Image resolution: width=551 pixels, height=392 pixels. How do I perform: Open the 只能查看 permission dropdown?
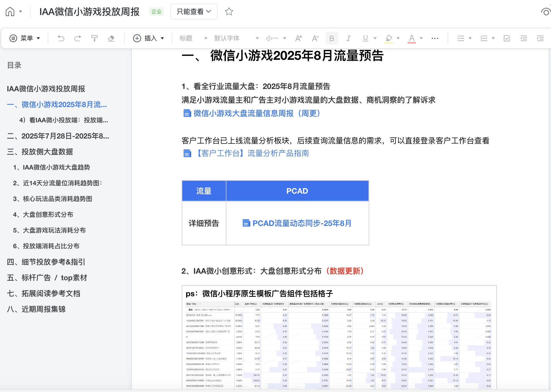(194, 12)
